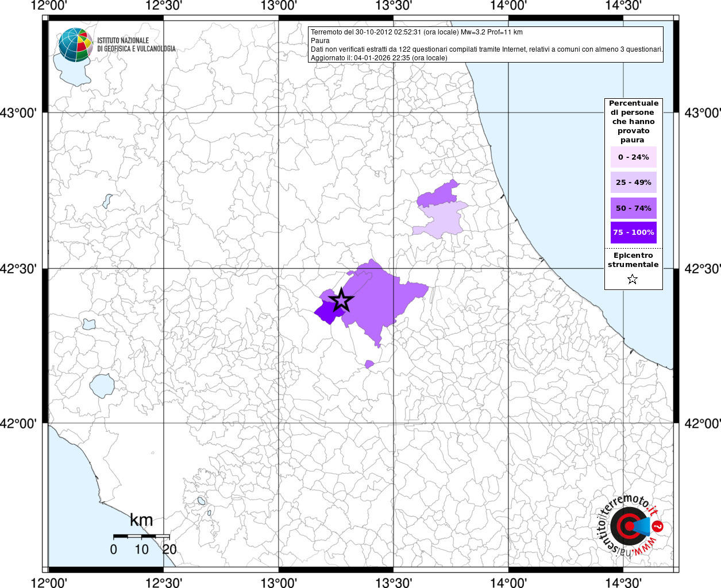
Task: Click the large purple municipality east of epicenter
Action: point(382,301)
